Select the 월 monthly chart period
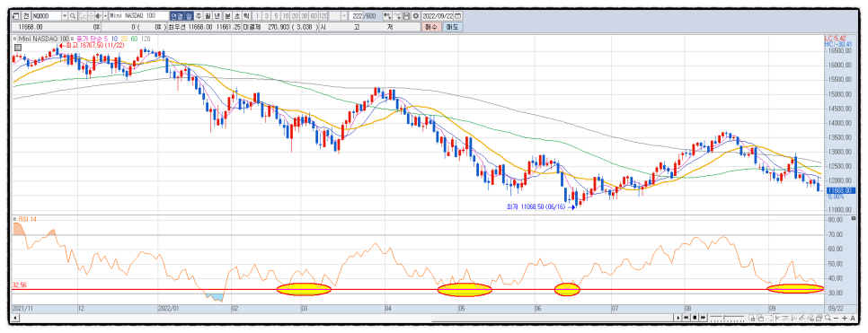Image resolution: width=868 pixels, height=333 pixels. (208, 15)
